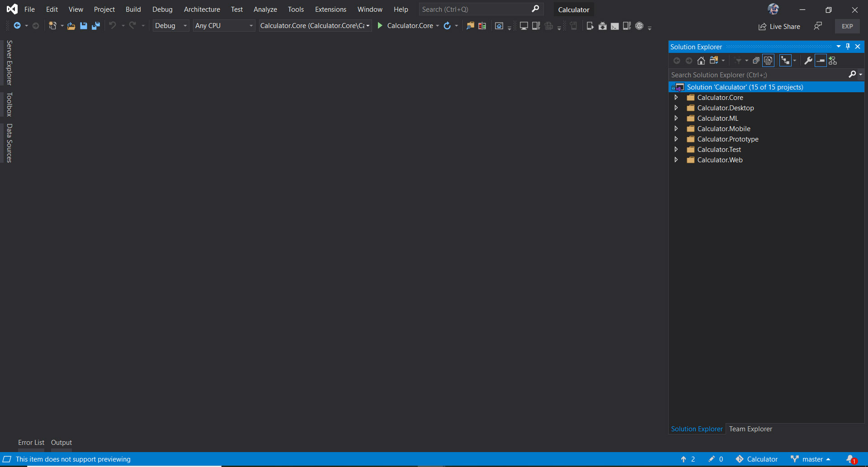Screen dimensions: 868x467
Task: Start a Live Share session
Action: click(x=779, y=26)
